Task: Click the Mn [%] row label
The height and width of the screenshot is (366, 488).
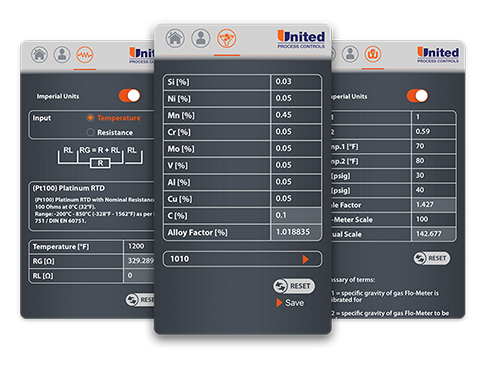Action: pos(181,115)
